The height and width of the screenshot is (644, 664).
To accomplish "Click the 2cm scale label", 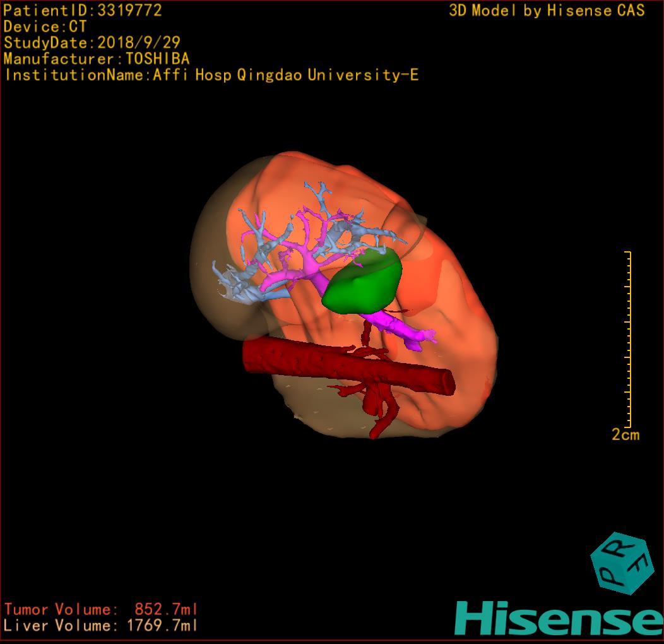I will pyautogui.click(x=625, y=434).
